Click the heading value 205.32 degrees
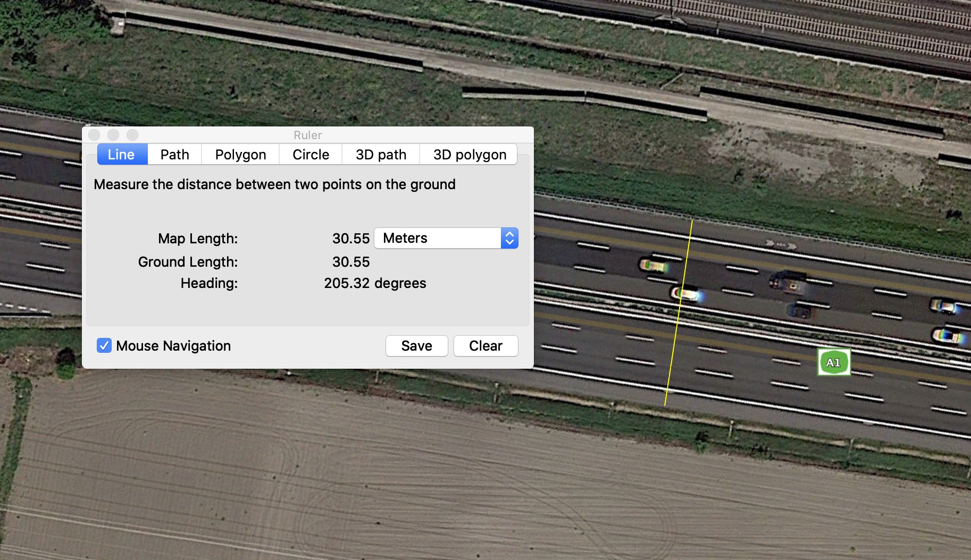Screen dimensions: 971x560 375,283
